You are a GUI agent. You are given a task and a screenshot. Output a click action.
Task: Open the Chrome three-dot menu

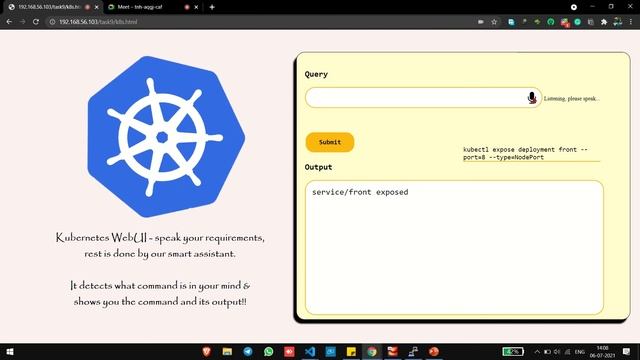(631, 22)
